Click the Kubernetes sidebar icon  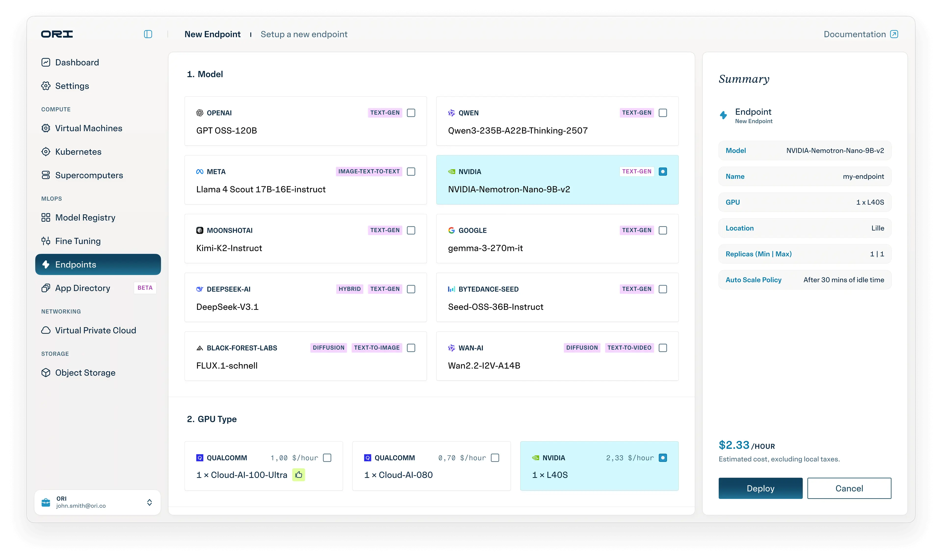pyautogui.click(x=46, y=152)
